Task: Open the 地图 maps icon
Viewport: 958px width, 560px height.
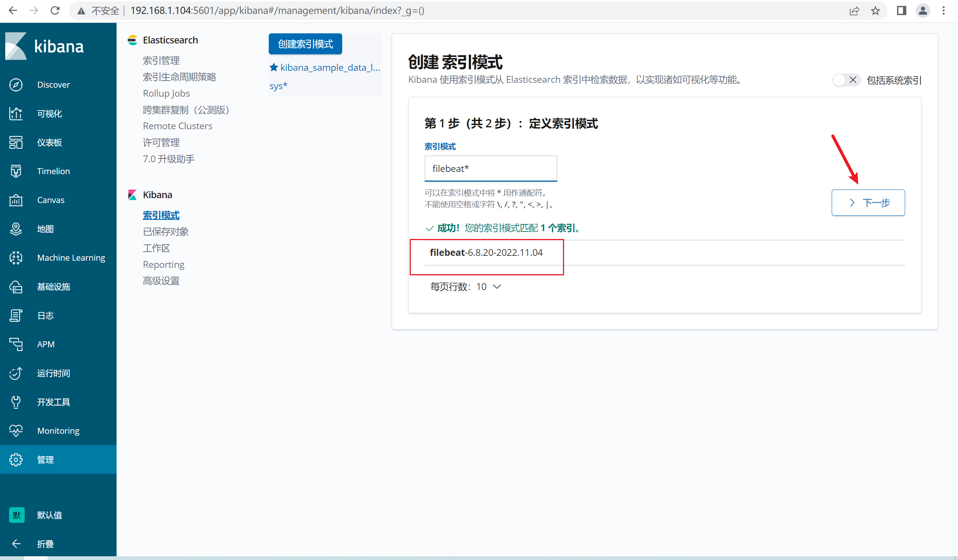Action: (x=16, y=229)
